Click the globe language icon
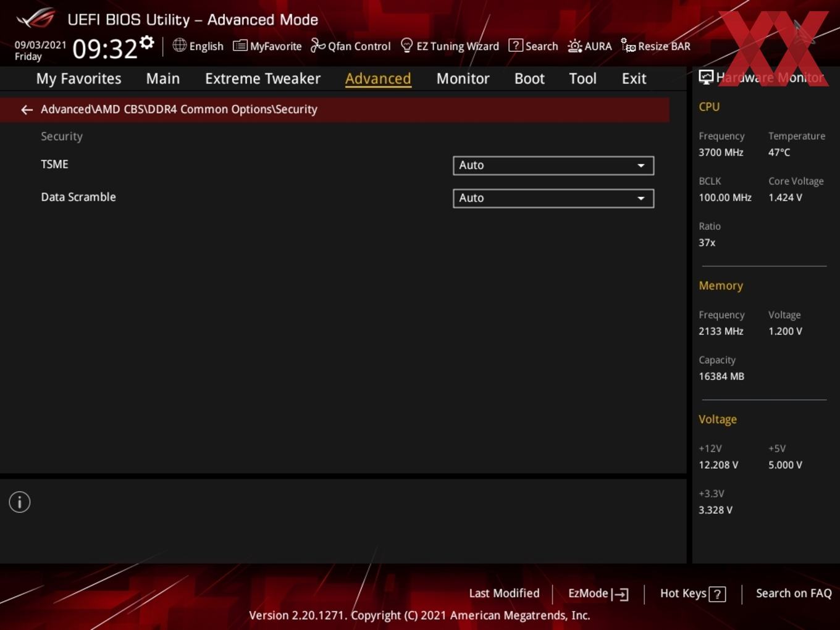 point(179,45)
